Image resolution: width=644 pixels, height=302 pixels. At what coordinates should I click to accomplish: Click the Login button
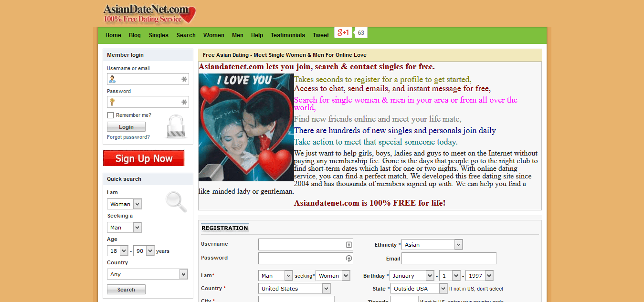click(126, 127)
